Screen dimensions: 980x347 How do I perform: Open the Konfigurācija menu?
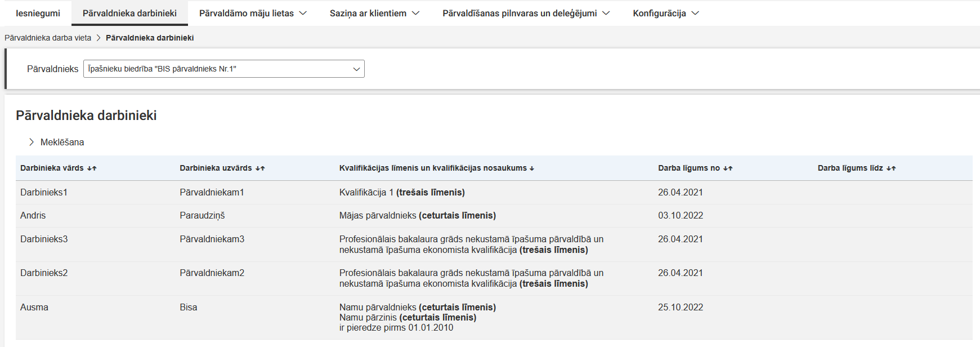(665, 13)
